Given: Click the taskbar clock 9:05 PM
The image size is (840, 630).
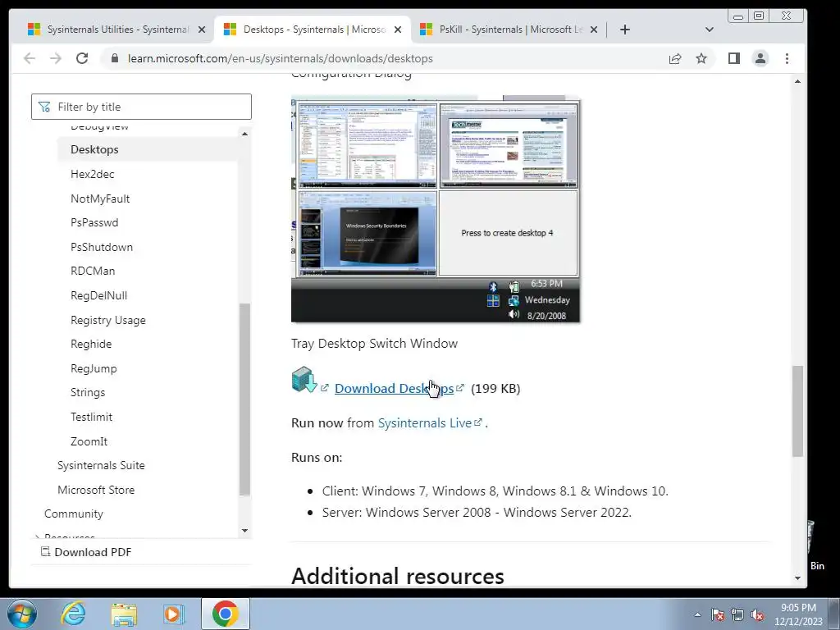Looking at the screenshot, I should tap(798, 614).
